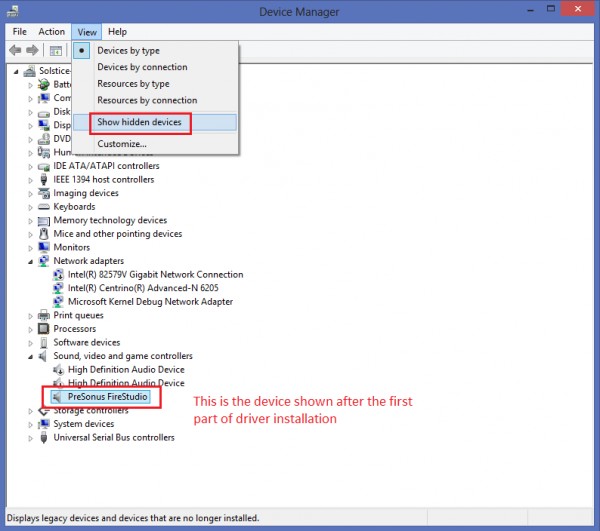The image size is (600, 531).
Task: Click the Device Manager title bar icon
Action: tap(12, 11)
